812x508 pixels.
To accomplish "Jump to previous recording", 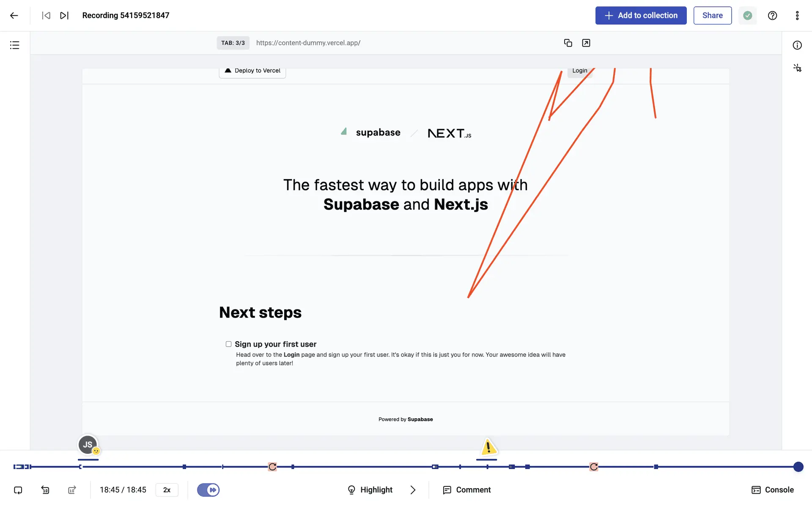I will click(x=46, y=16).
